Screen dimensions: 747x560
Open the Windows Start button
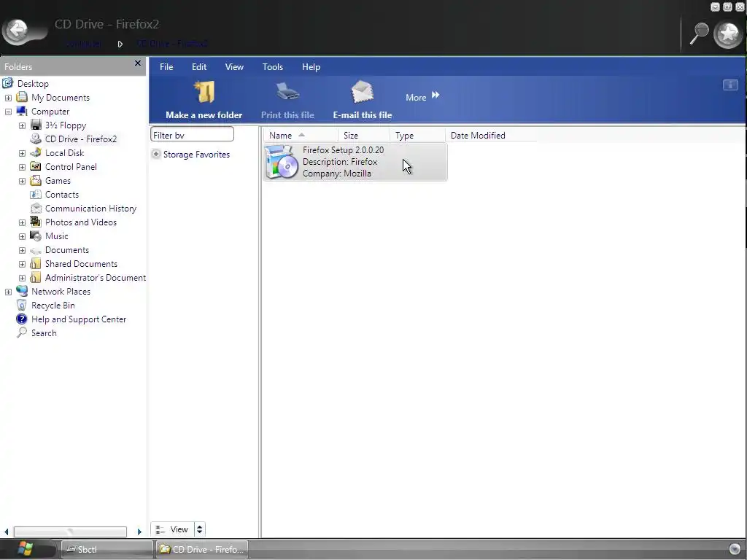click(25, 549)
